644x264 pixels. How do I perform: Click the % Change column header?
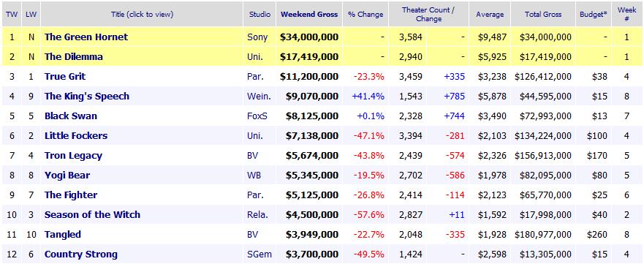pos(365,14)
